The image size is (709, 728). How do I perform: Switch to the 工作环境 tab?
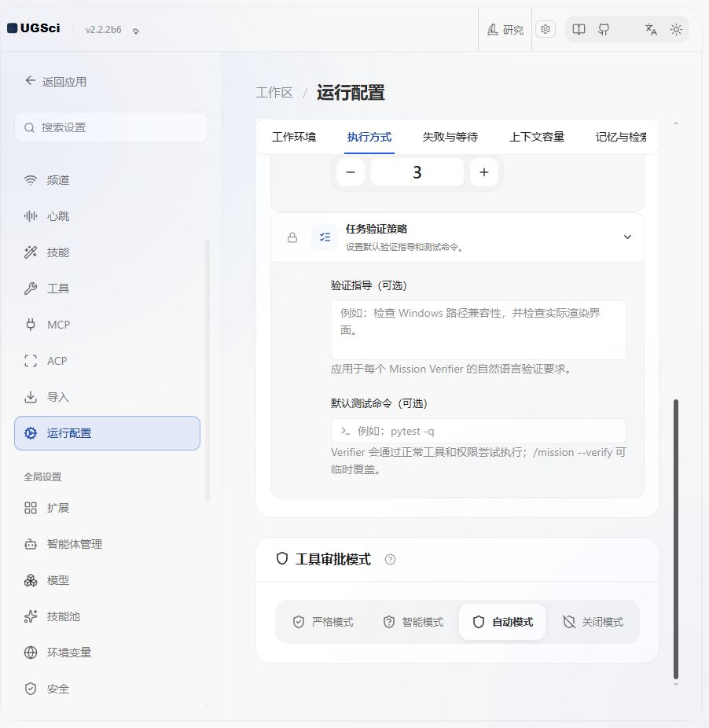coord(294,137)
